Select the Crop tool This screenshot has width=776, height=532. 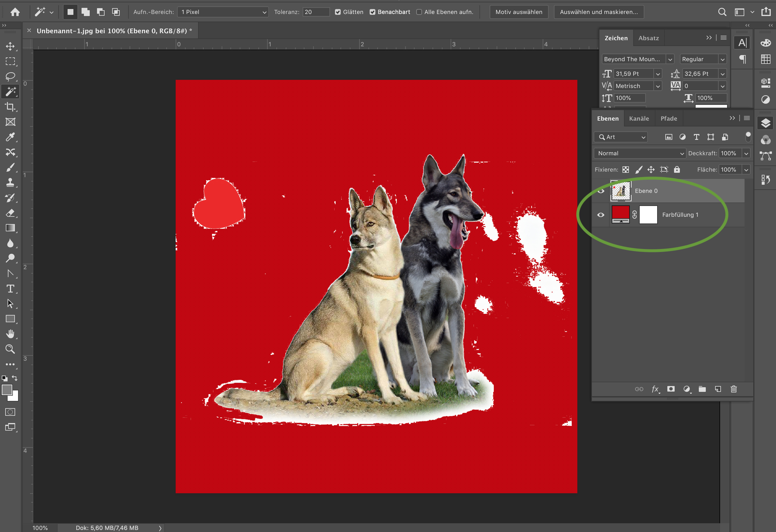tap(10, 107)
